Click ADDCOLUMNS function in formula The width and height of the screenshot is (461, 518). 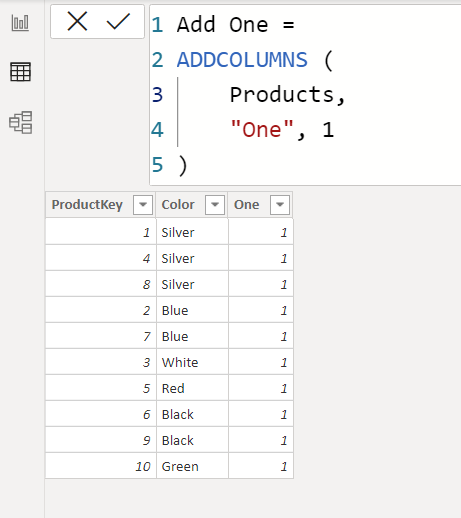coord(242,60)
